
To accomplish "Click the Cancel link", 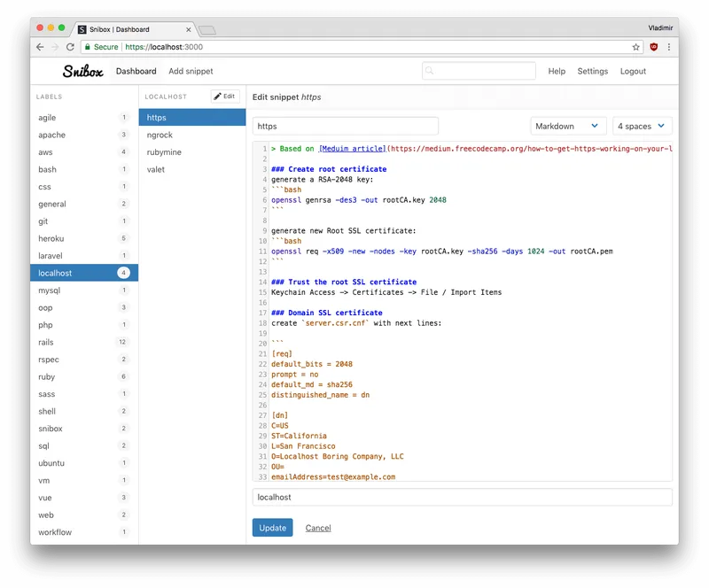I will [x=318, y=528].
